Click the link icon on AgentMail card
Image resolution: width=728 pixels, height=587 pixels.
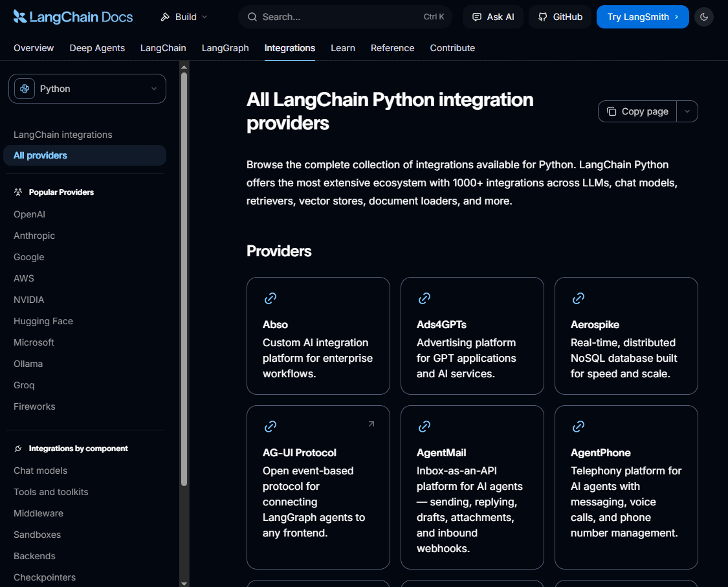pyautogui.click(x=425, y=426)
